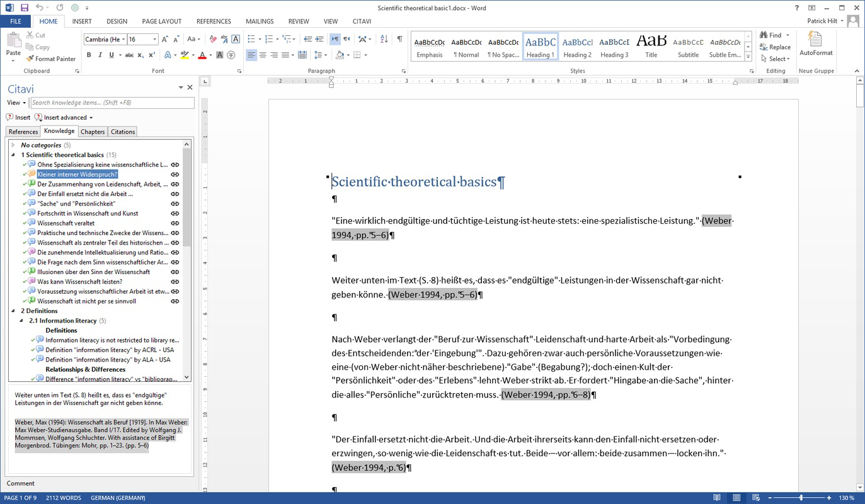Click the Save icon in Quick Access Toolbar
865x504 pixels.
(25, 8)
